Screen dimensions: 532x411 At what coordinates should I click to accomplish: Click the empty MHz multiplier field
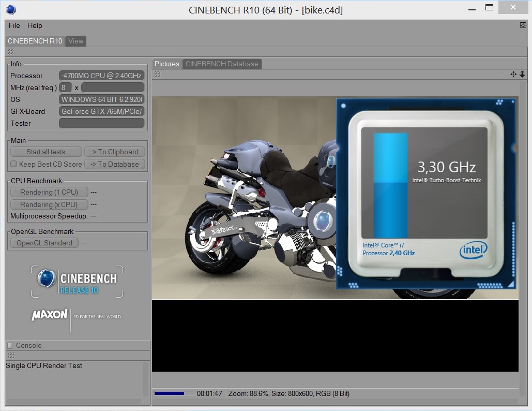(x=113, y=87)
